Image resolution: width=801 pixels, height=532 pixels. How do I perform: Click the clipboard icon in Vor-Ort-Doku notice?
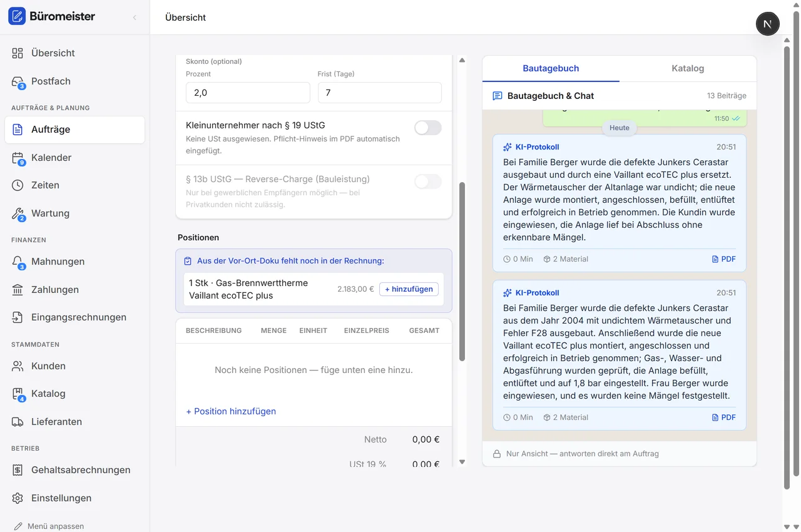pyautogui.click(x=188, y=261)
